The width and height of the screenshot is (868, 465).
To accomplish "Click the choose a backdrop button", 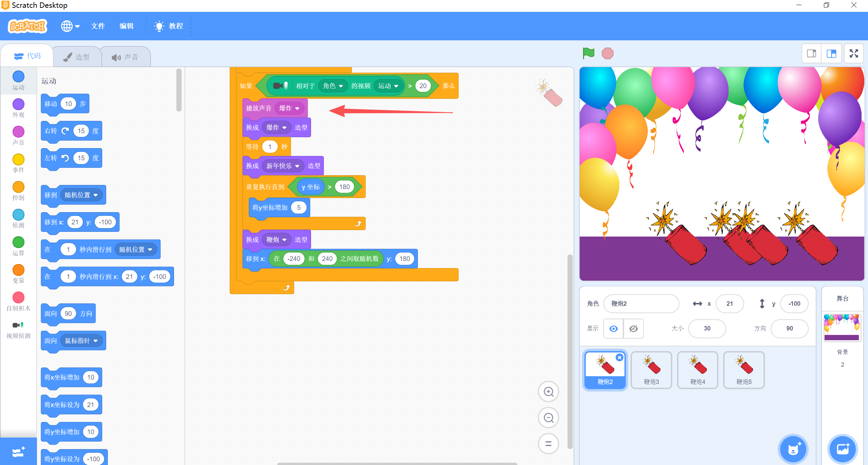I will 842,449.
